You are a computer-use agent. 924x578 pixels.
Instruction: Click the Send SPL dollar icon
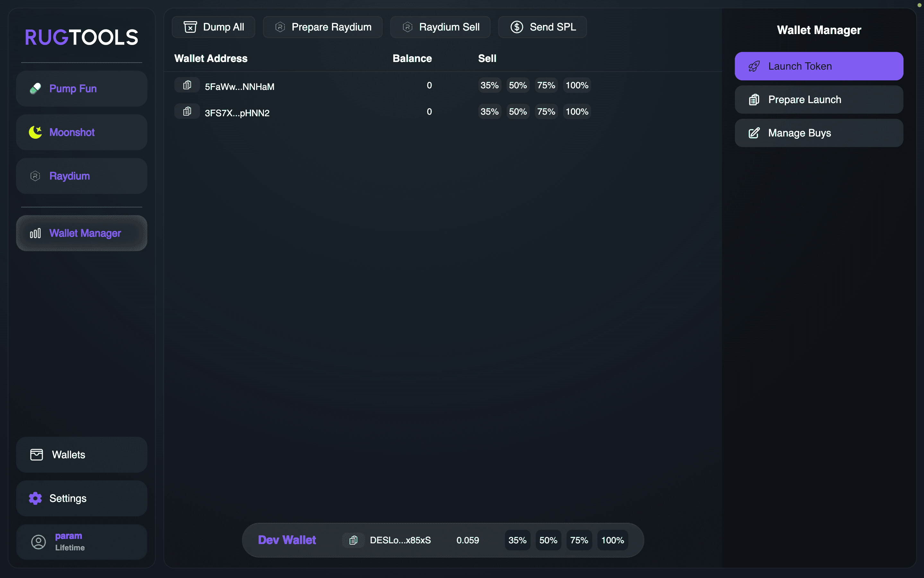coord(517,27)
